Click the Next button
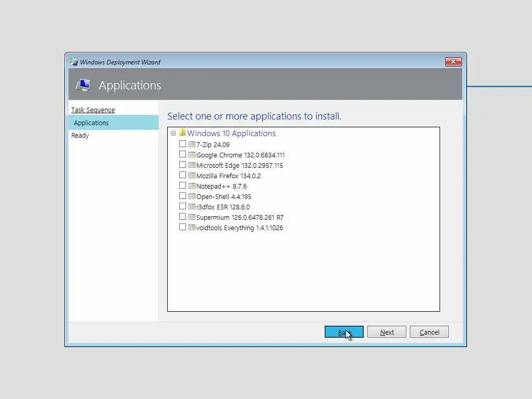532x399 pixels. [387, 332]
